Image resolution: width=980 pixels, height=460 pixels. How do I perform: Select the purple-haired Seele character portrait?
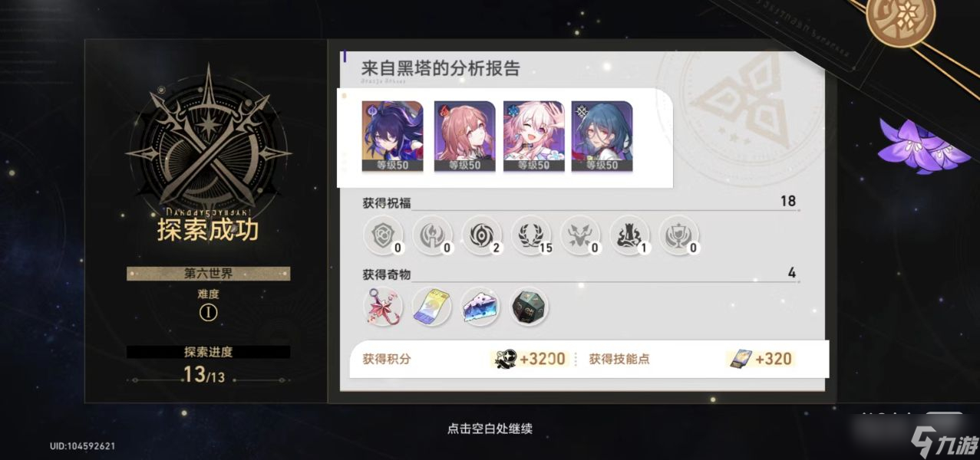click(x=392, y=136)
